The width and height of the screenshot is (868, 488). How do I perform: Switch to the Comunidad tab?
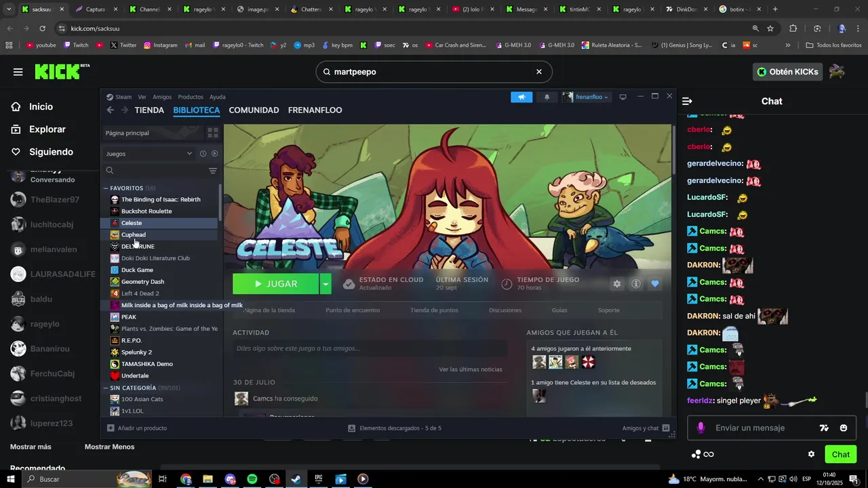coord(254,110)
